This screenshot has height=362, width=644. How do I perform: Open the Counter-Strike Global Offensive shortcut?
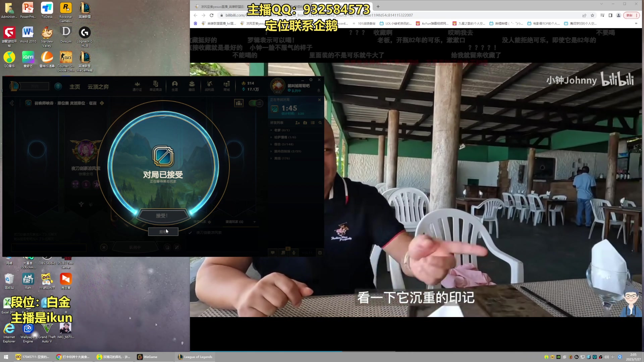point(66,61)
